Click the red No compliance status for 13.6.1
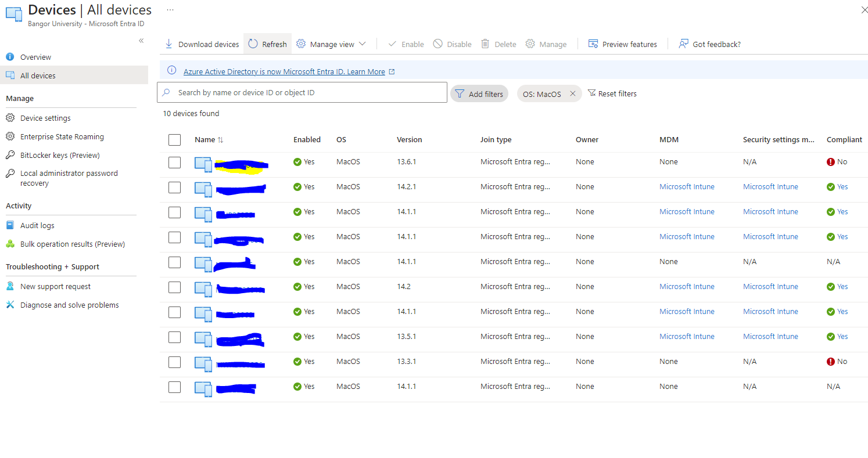Viewport: 868px width, 458px height. 837,161
